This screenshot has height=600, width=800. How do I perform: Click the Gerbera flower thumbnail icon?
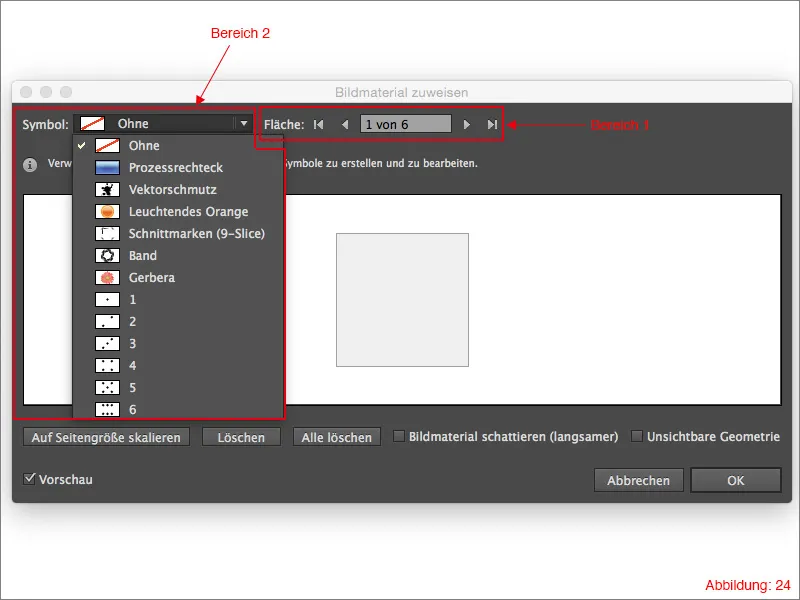[107, 277]
